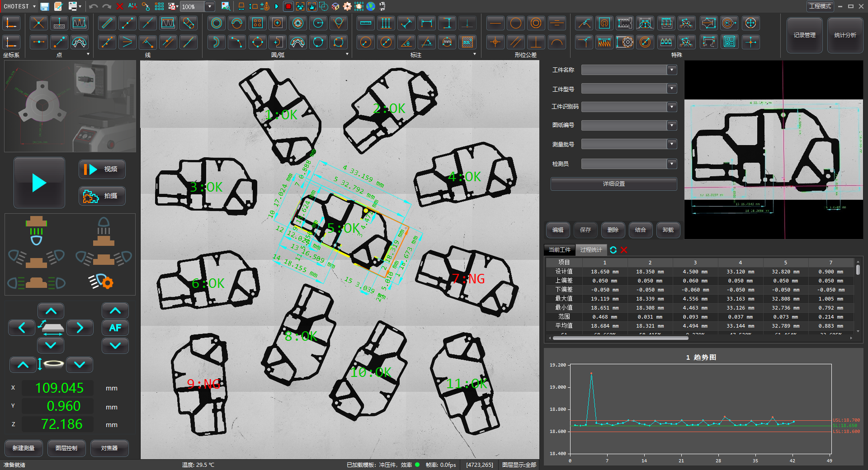Select the gear measurement tool
The image size is (868, 470).
pos(625,42)
